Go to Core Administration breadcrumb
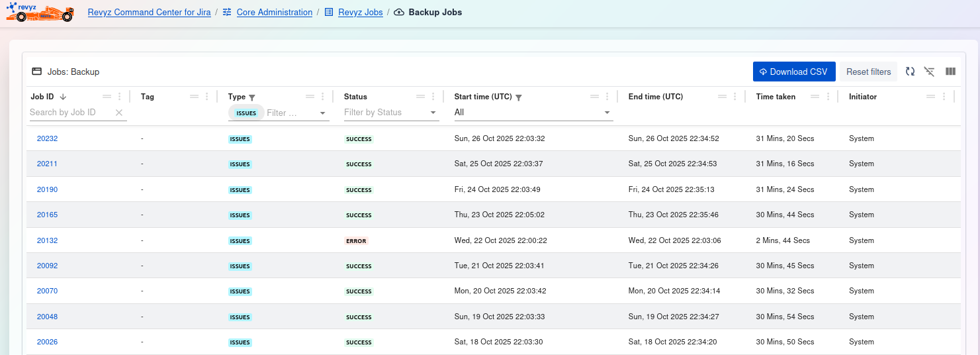The image size is (980, 355). point(274,13)
